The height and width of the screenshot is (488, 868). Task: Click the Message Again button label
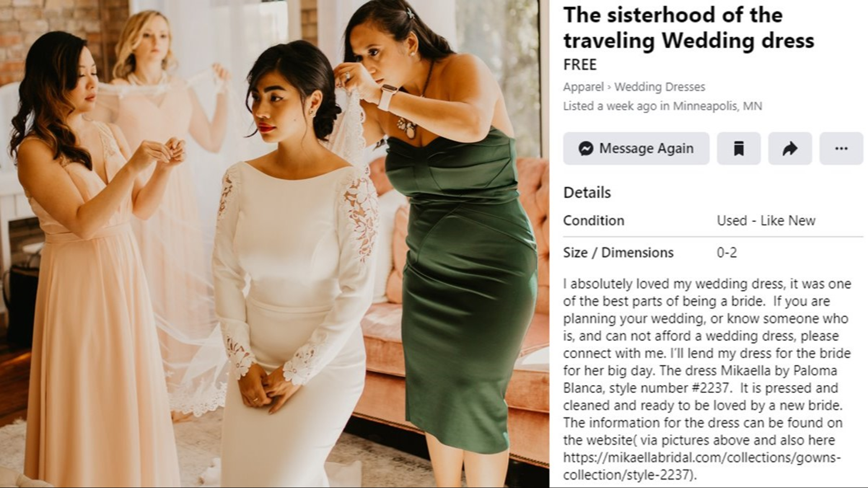646,148
